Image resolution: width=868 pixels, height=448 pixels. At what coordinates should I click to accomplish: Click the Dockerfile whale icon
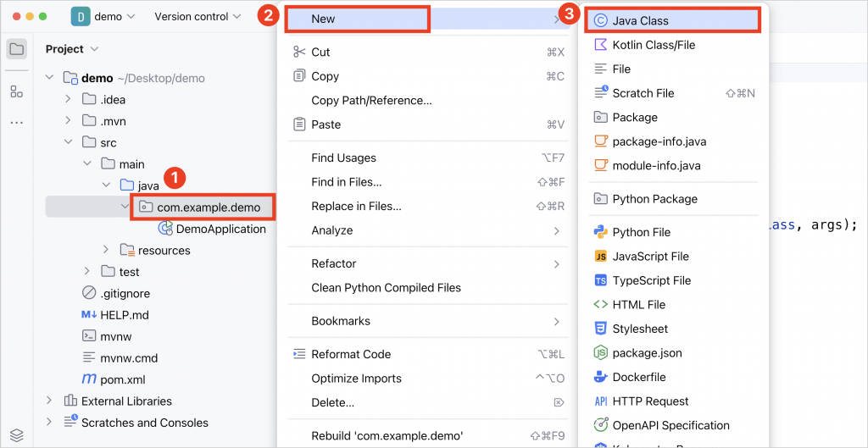(x=600, y=377)
